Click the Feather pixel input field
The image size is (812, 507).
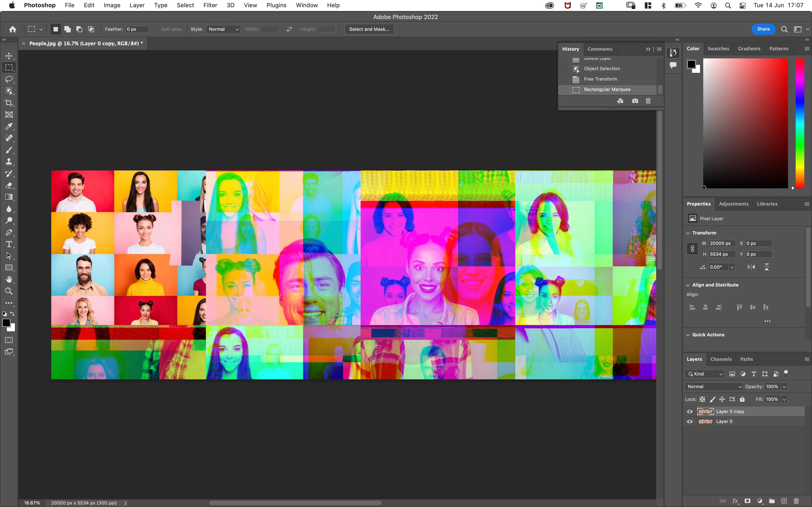pyautogui.click(x=137, y=29)
